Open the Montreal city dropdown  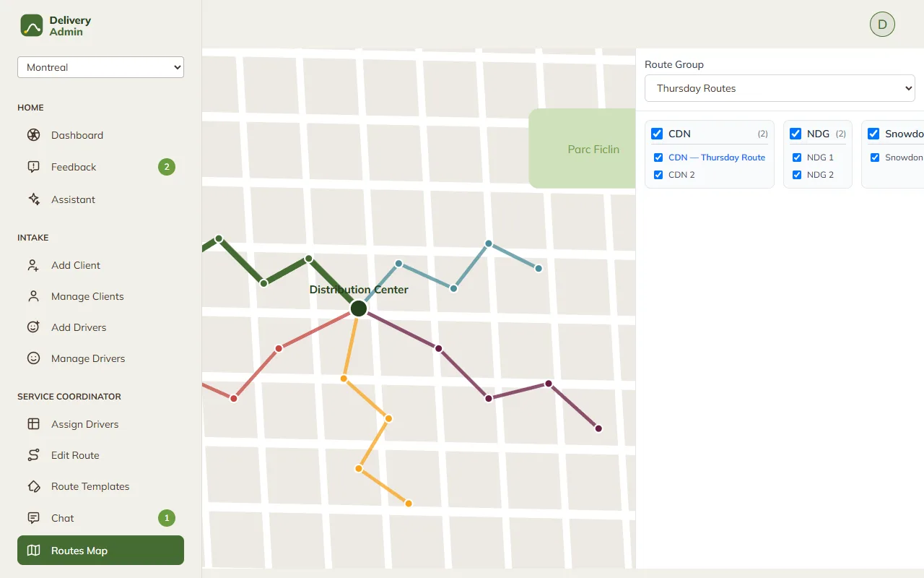point(100,67)
